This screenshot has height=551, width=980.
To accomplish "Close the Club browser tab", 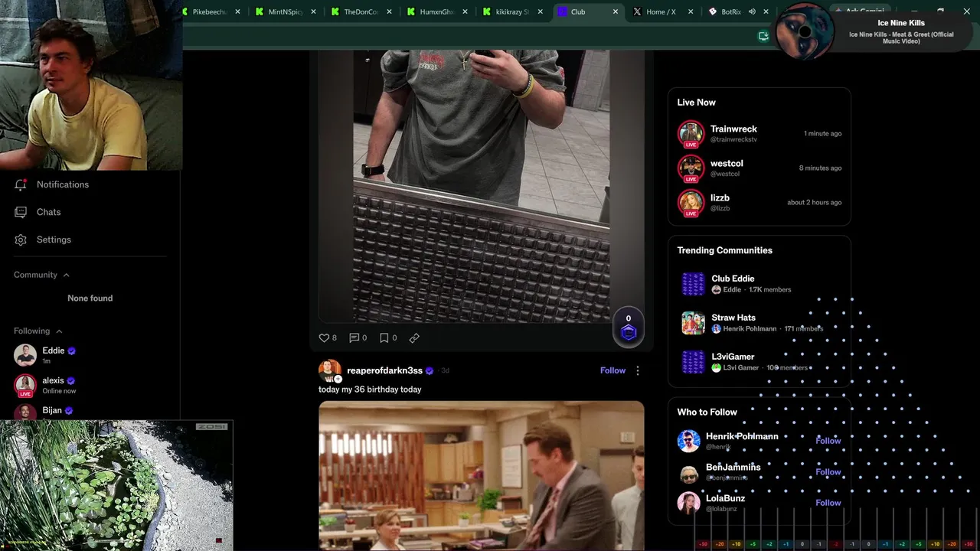I will (616, 11).
